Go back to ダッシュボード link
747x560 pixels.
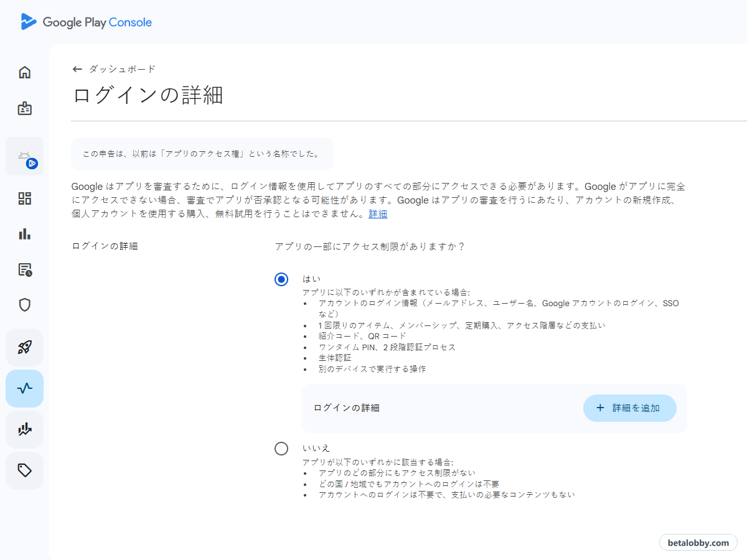(122, 69)
